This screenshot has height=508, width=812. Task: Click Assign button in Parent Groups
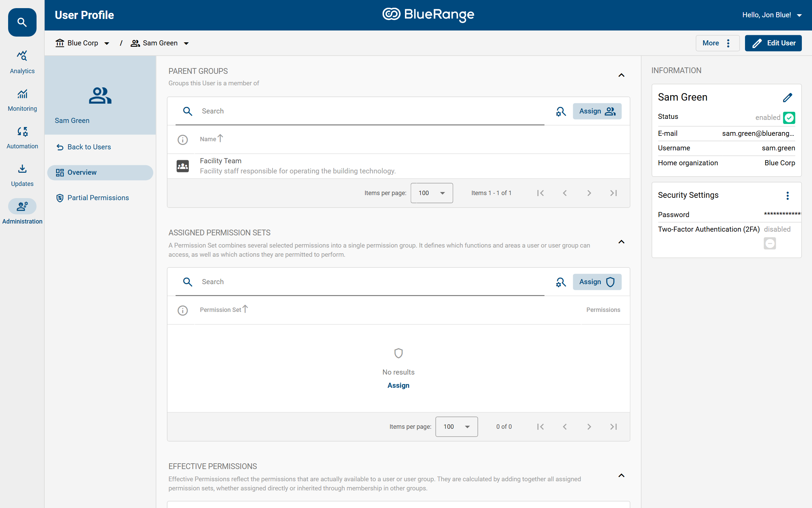pyautogui.click(x=597, y=111)
